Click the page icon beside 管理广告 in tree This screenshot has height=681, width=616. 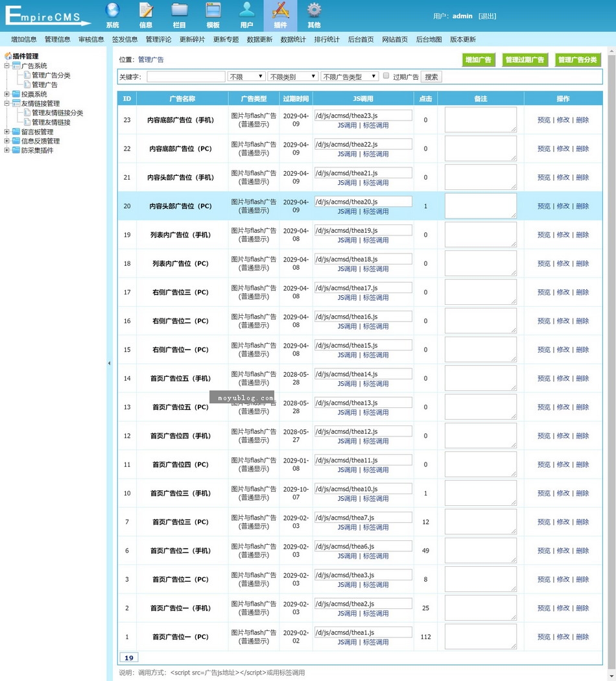click(x=27, y=84)
